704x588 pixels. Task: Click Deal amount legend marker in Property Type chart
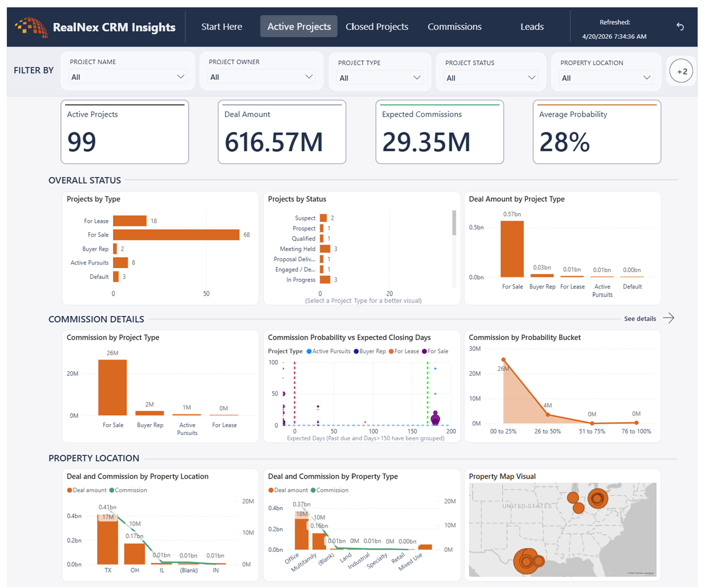tap(271, 490)
